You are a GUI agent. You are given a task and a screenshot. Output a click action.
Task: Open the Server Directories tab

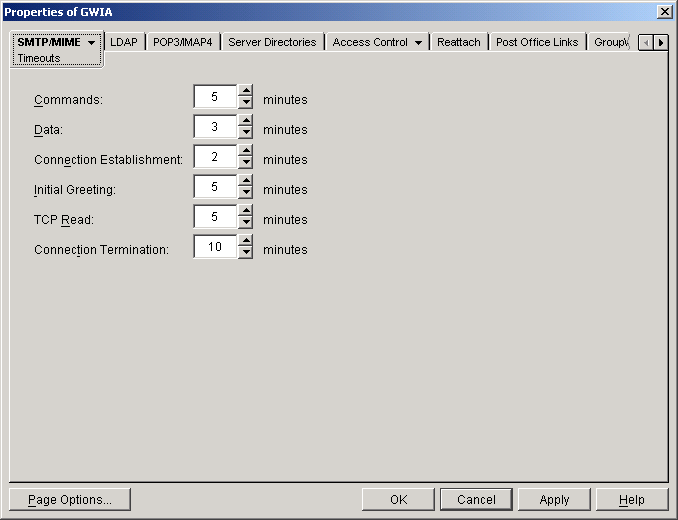272,42
